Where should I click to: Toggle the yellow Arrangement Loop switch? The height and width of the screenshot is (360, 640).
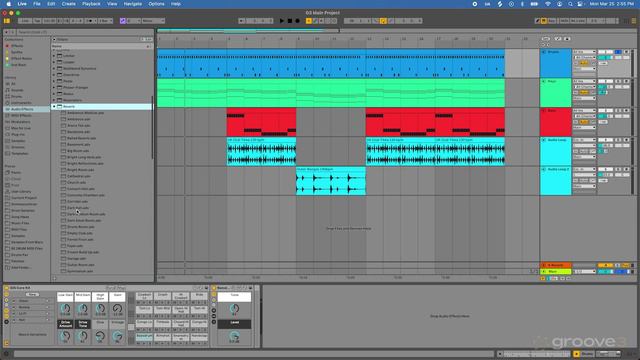pos(383,21)
